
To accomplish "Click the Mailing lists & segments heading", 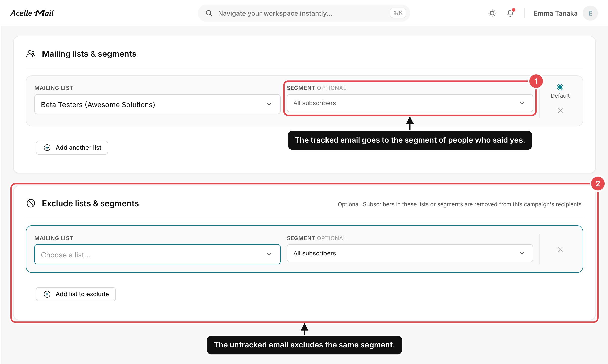I will [x=89, y=54].
